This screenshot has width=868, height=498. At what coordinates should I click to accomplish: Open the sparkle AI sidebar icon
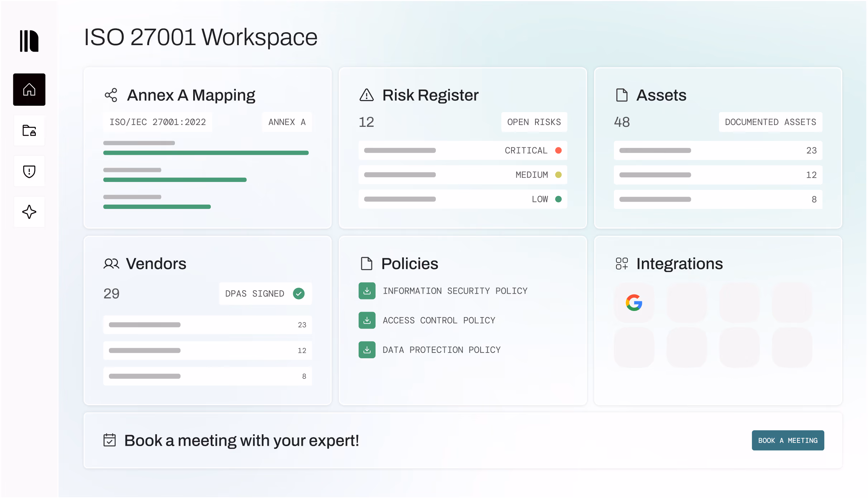[29, 212]
